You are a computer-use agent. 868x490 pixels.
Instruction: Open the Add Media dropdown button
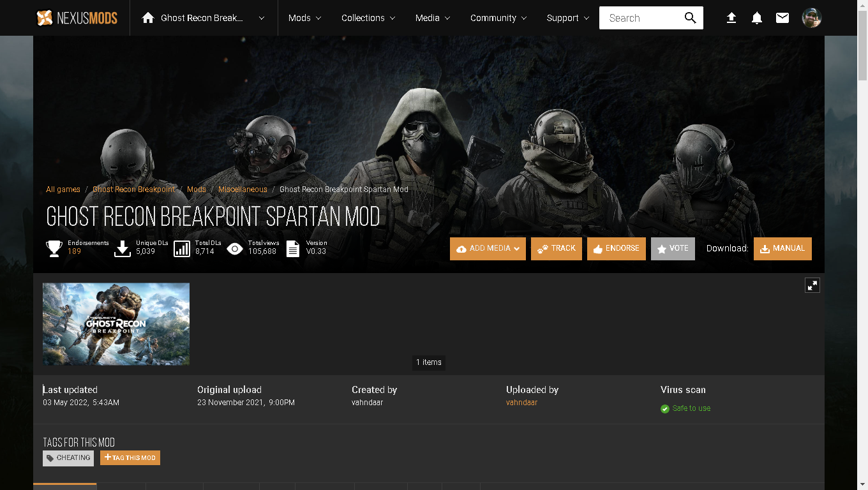(488, 249)
